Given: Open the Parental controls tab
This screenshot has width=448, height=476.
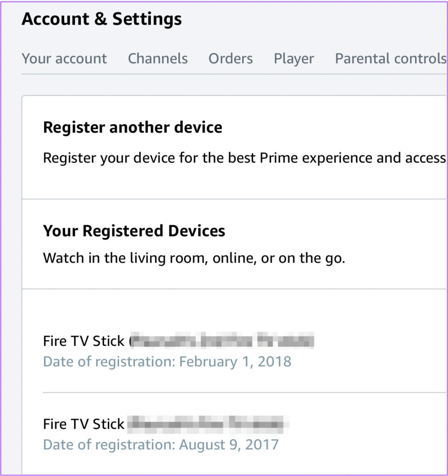Looking at the screenshot, I should [x=390, y=59].
